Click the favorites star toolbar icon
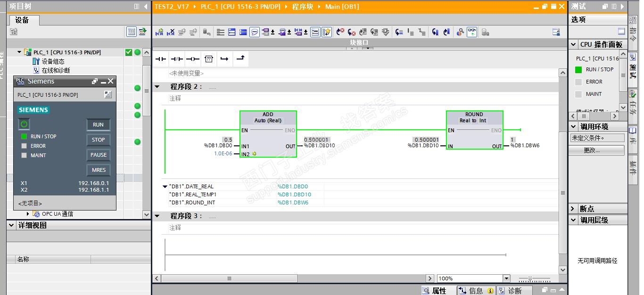This screenshot has width=644, height=295. [326, 32]
